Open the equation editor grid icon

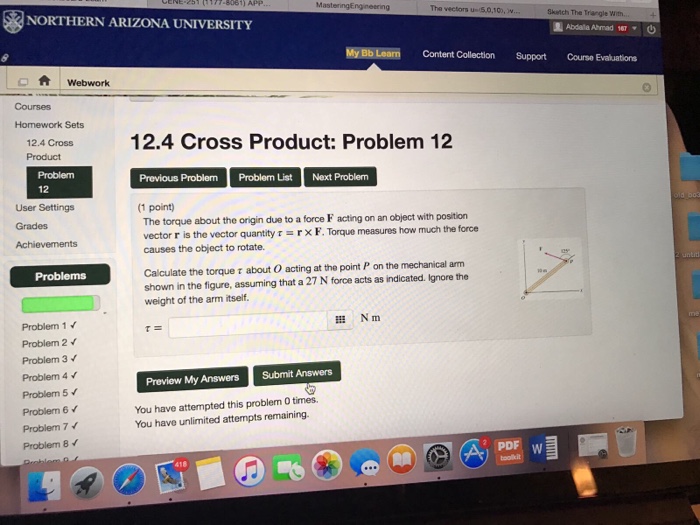click(340, 319)
